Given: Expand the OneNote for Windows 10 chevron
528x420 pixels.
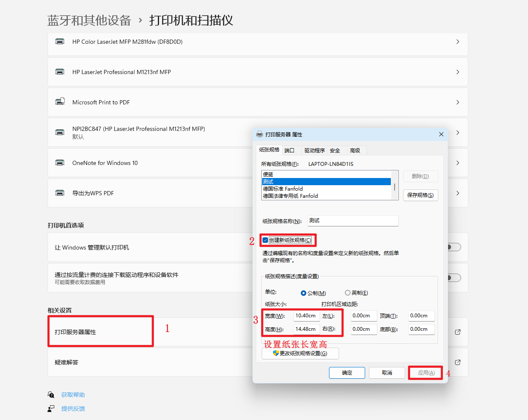Looking at the screenshot, I should pos(458,163).
